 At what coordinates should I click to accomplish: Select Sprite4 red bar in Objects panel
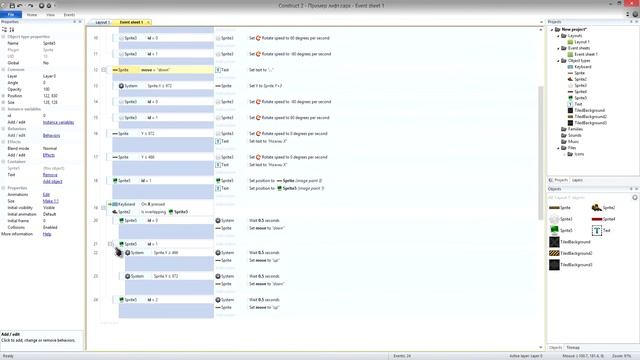click(597, 219)
